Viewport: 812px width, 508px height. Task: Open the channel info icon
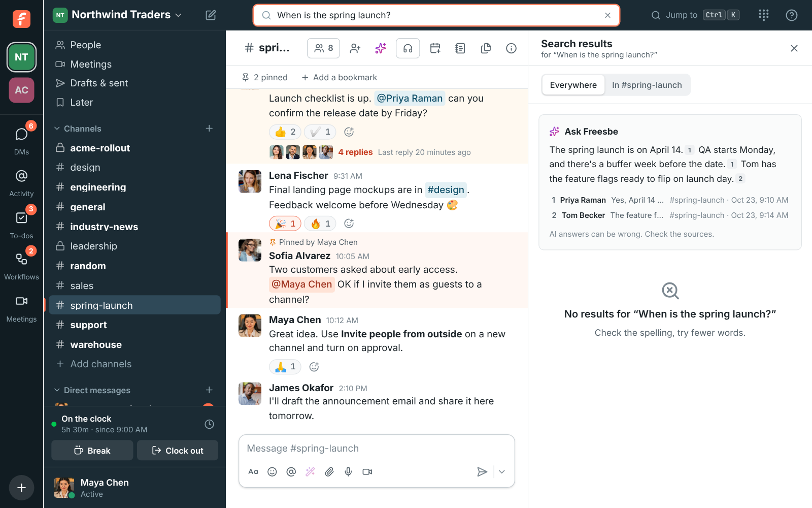click(511, 48)
